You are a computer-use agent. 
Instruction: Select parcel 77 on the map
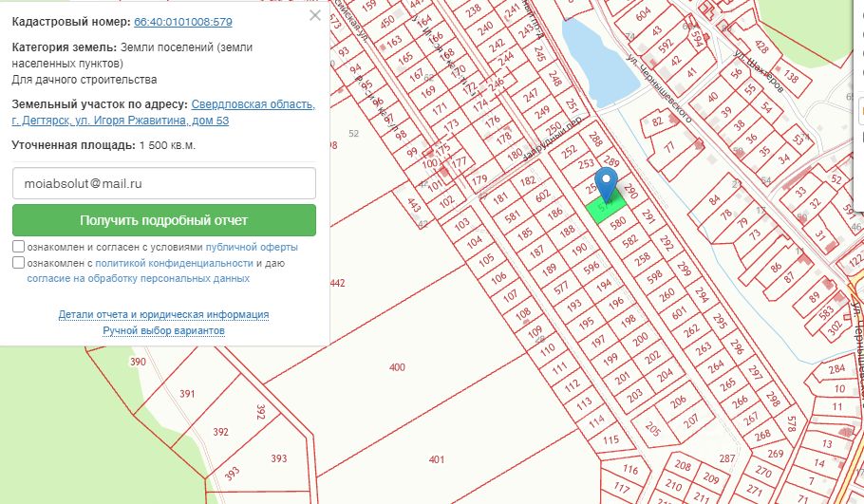(x=669, y=147)
